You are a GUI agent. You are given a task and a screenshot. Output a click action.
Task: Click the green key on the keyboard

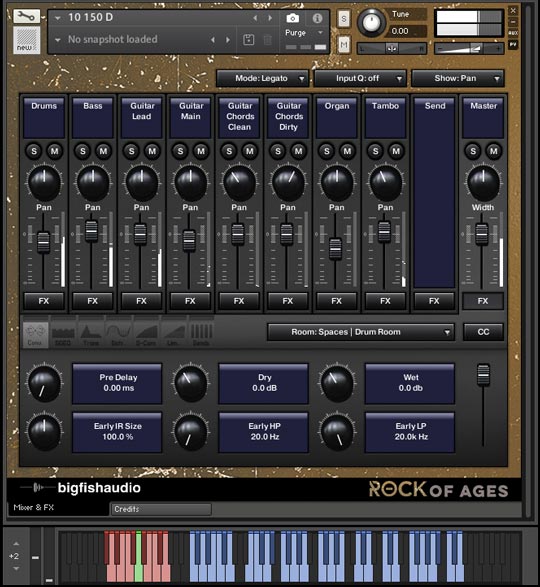point(139,558)
